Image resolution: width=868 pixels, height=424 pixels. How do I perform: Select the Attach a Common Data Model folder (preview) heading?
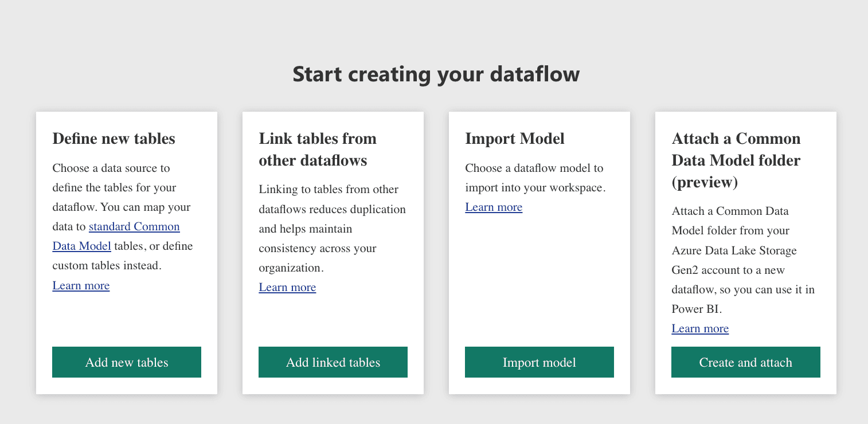pyautogui.click(x=736, y=160)
